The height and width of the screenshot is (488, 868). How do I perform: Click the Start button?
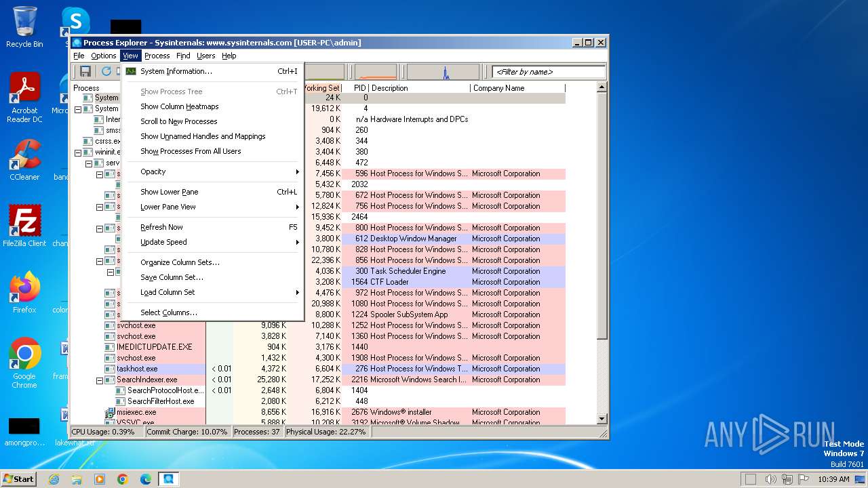19,479
